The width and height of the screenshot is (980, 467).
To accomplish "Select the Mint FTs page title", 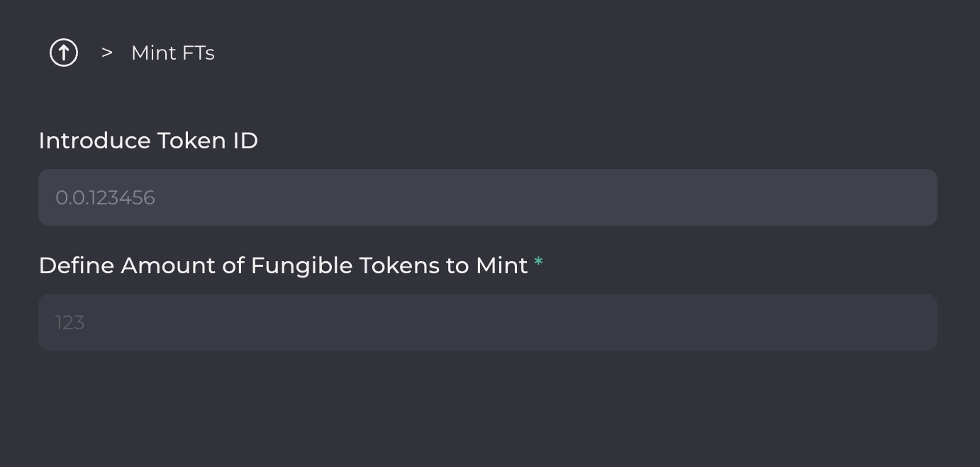I will pos(172,53).
